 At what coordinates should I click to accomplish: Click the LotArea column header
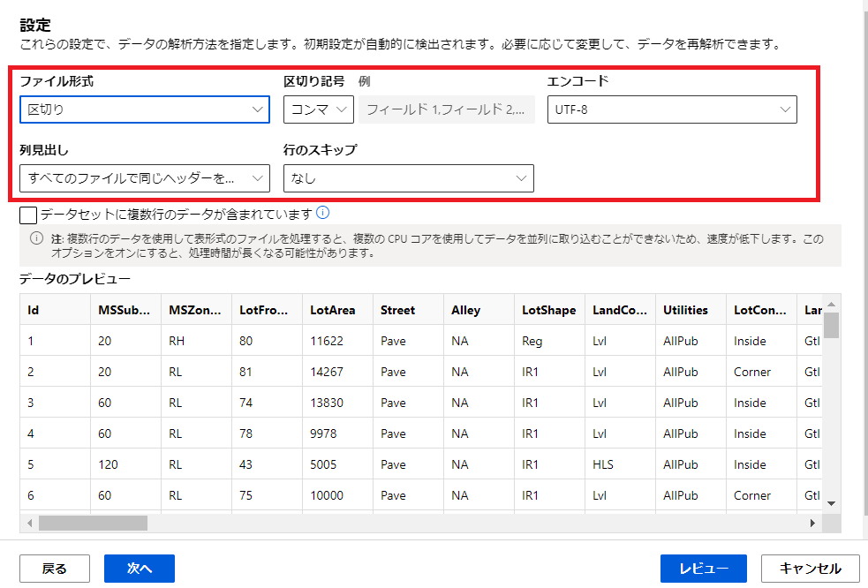pos(337,310)
